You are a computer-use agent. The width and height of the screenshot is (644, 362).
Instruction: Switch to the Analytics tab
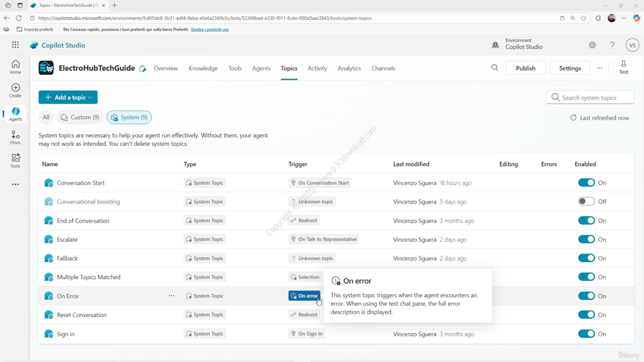coord(349,68)
